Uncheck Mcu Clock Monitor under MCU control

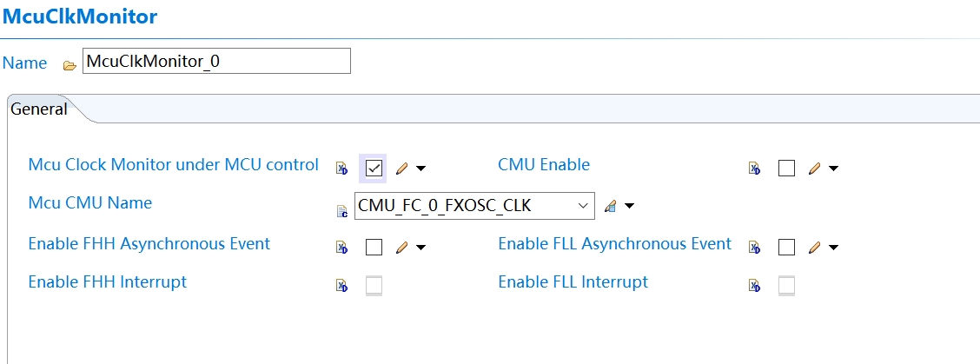click(374, 169)
